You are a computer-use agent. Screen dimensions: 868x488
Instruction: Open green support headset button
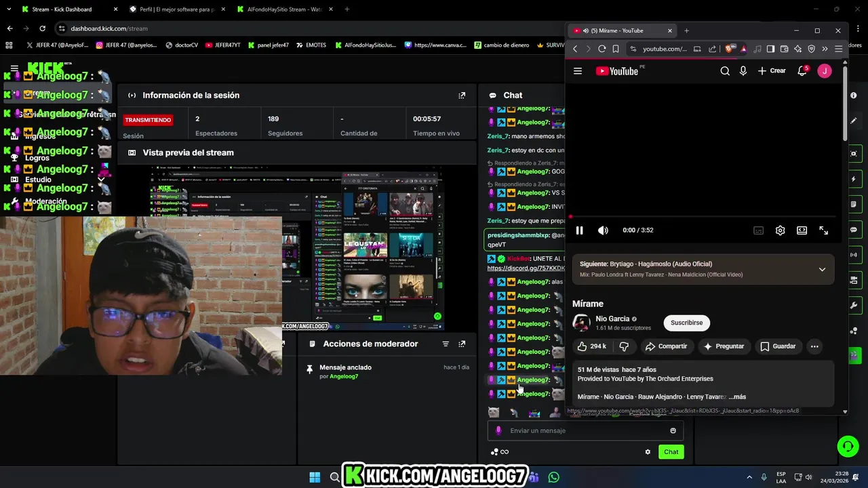pos(848,446)
